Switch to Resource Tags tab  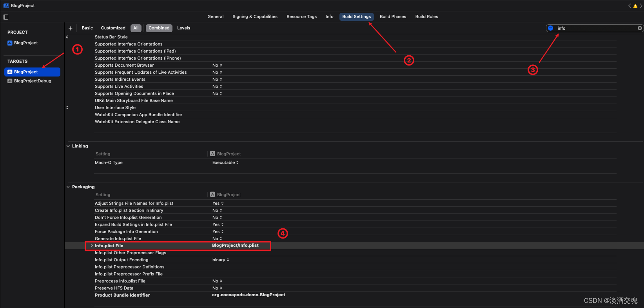coord(301,16)
